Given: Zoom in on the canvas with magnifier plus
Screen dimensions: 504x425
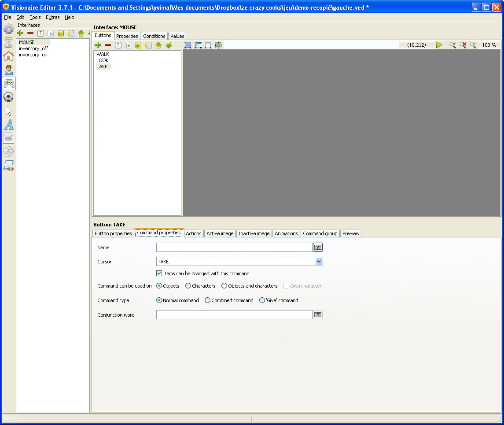Looking at the screenshot, I should 452,45.
